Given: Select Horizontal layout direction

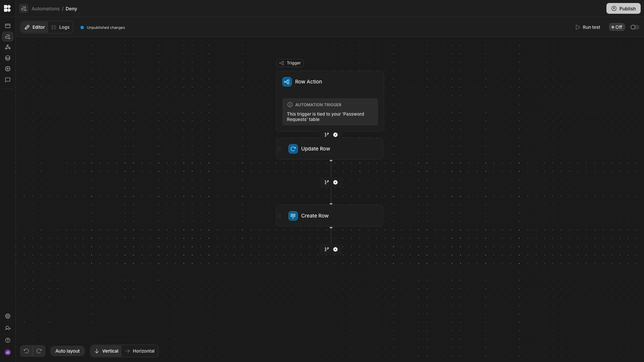Looking at the screenshot, I should [x=140, y=351].
